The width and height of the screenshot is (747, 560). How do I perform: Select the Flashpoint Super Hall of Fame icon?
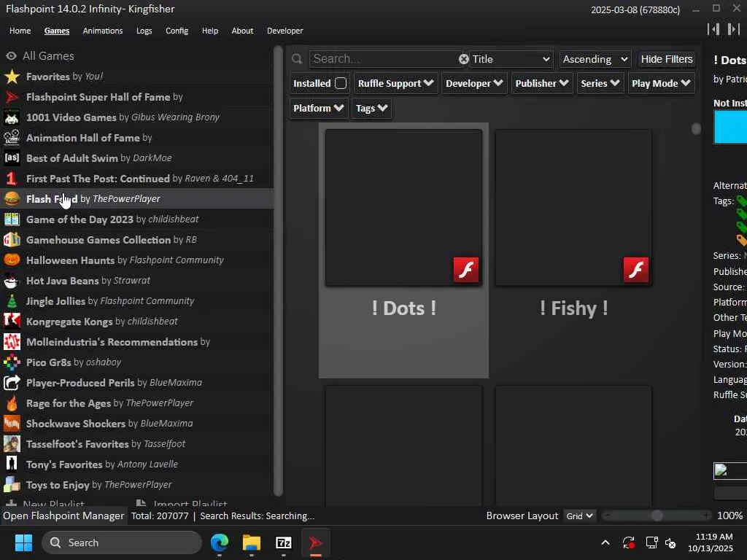12,97
